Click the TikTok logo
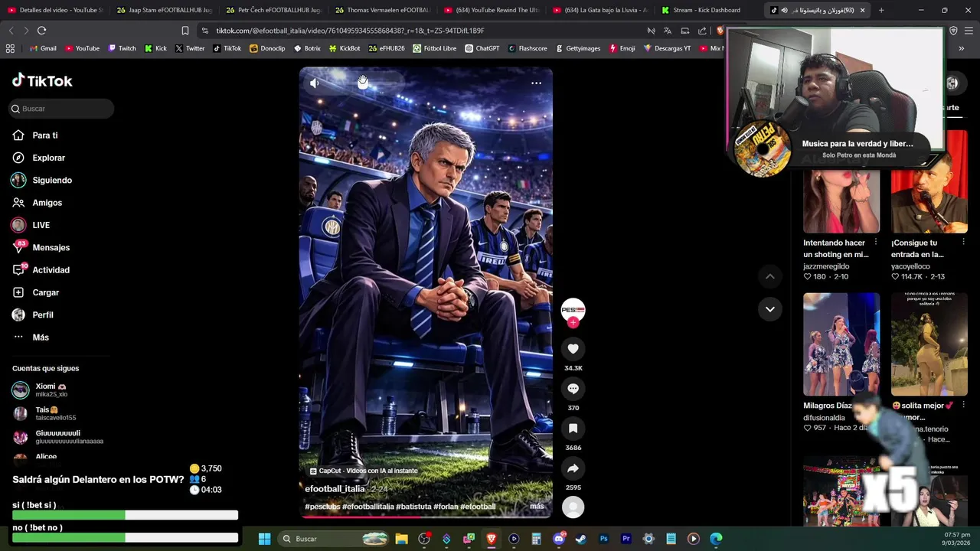Screen dimensions: 980x551 click(42, 80)
